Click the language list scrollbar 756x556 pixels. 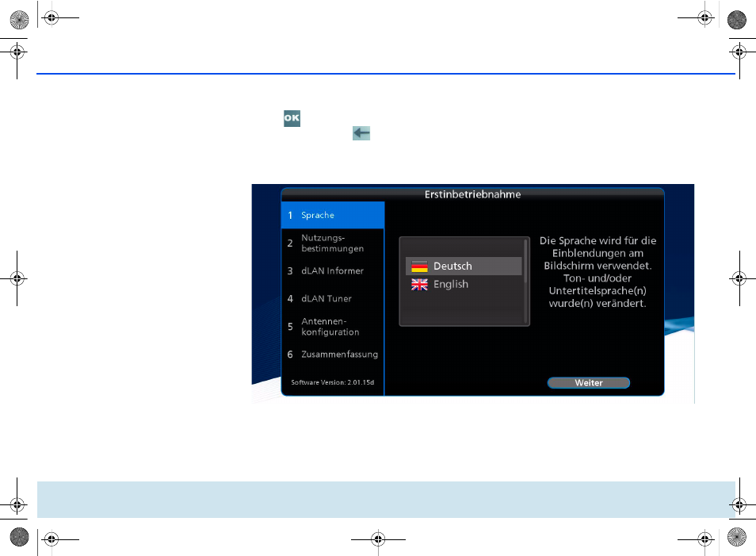525,262
